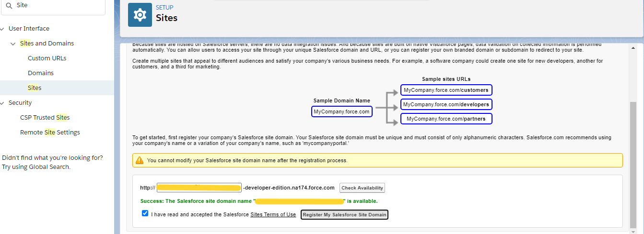Click the Sites page heading
Viewport: 644px width, 234px height.
(x=166, y=18)
